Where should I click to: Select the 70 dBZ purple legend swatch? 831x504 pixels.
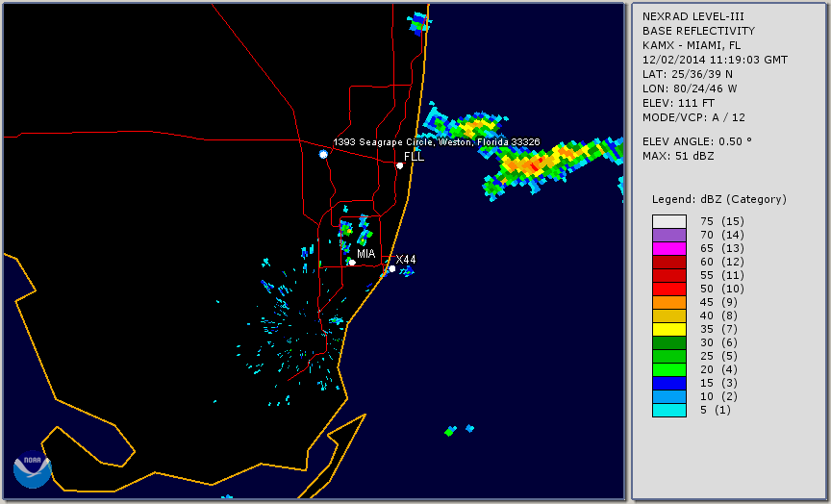click(x=669, y=236)
